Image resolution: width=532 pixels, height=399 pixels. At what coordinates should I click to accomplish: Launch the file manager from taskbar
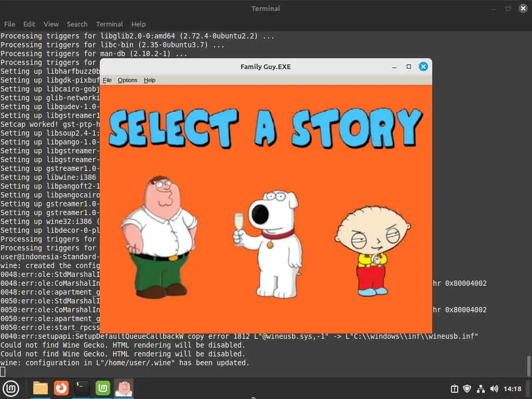click(41, 388)
